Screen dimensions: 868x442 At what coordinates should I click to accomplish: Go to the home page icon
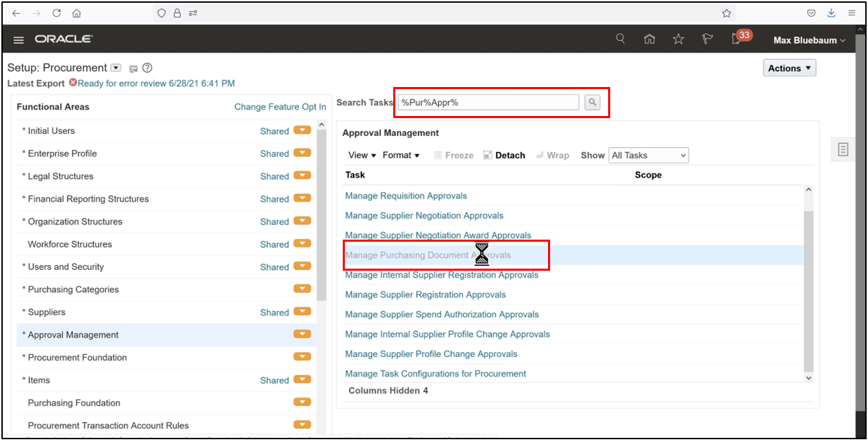649,39
